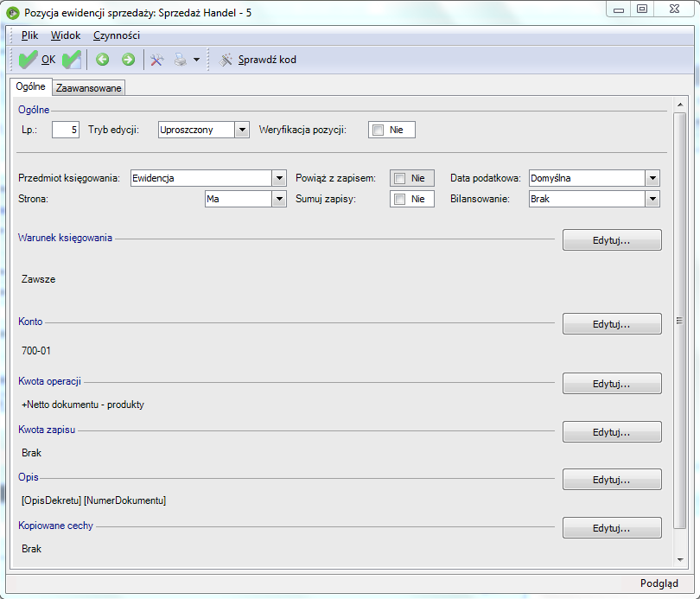Image resolution: width=700 pixels, height=599 pixels.
Task: Click Edytuj for Opis
Action: point(612,480)
